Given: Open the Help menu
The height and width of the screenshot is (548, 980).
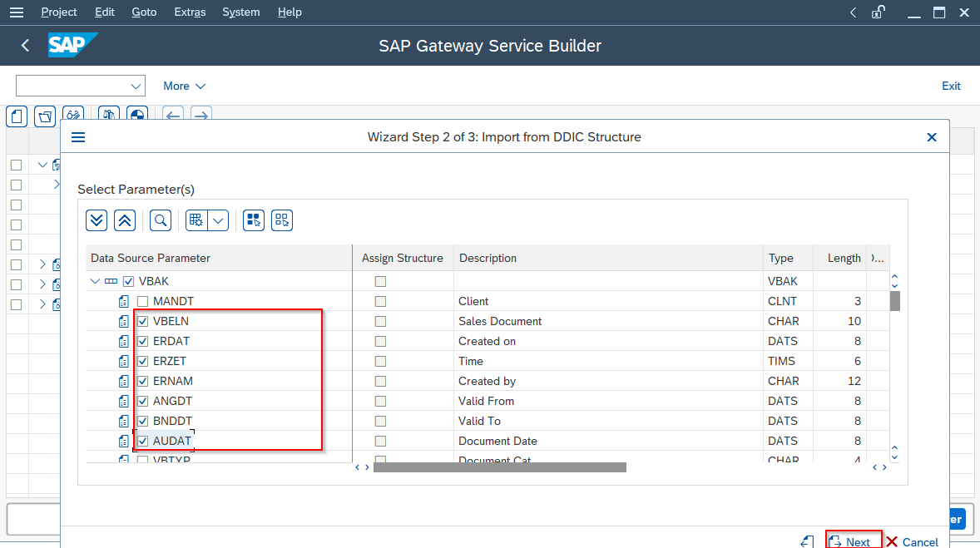Looking at the screenshot, I should (x=290, y=12).
